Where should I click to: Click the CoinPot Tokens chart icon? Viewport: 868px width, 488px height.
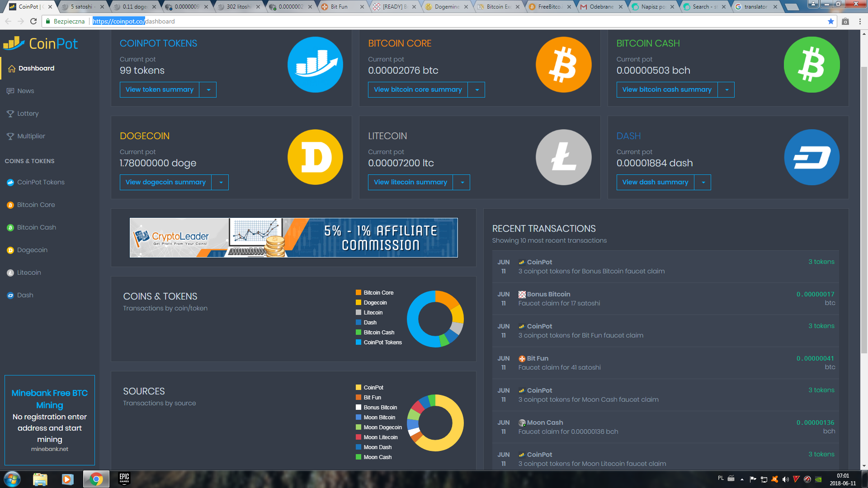pos(315,65)
